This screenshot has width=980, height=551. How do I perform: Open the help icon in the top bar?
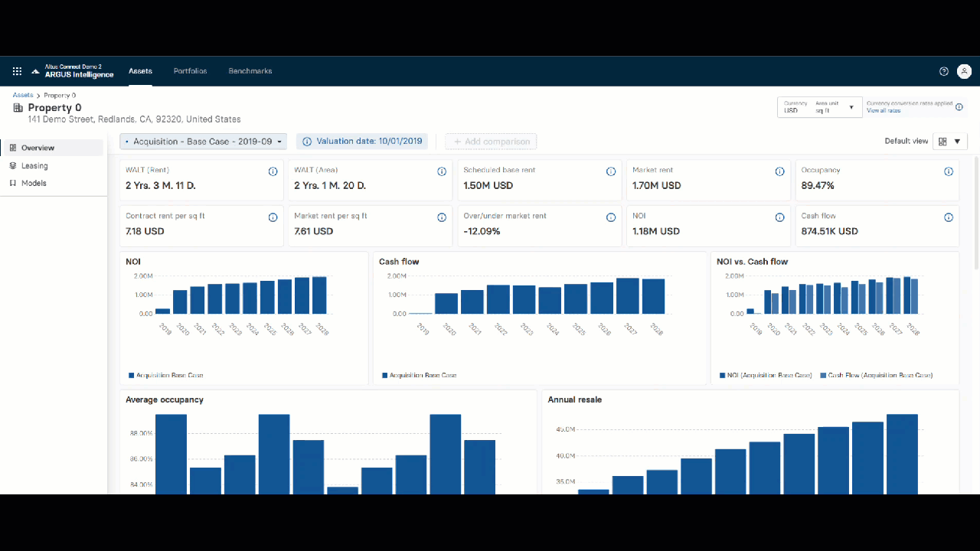(x=944, y=70)
